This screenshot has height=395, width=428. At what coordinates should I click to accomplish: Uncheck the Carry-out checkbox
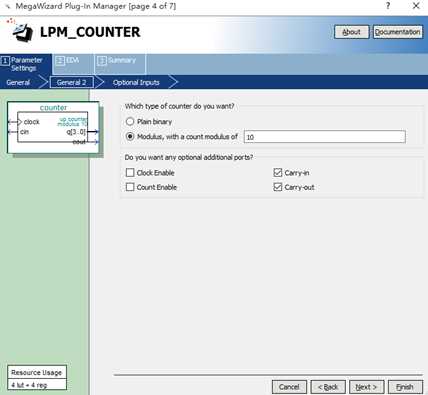pyautogui.click(x=278, y=187)
